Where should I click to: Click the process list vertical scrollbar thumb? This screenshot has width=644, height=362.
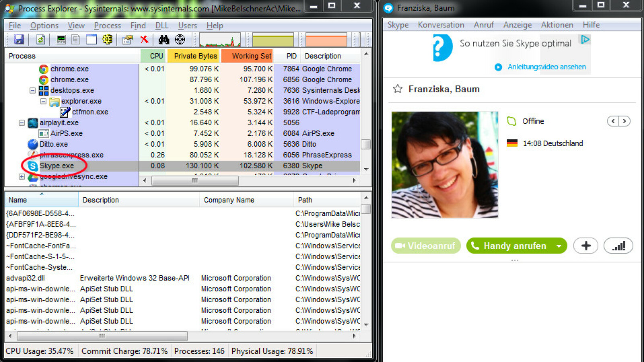(366, 144)
